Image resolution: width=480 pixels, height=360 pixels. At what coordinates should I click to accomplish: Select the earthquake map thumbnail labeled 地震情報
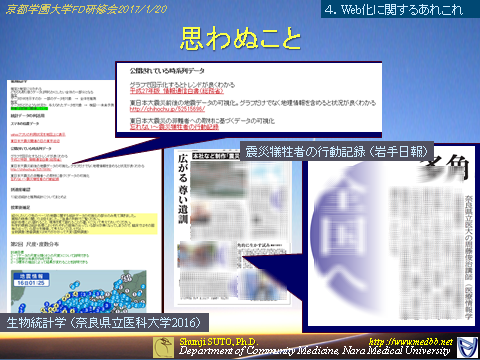(79, 291)
